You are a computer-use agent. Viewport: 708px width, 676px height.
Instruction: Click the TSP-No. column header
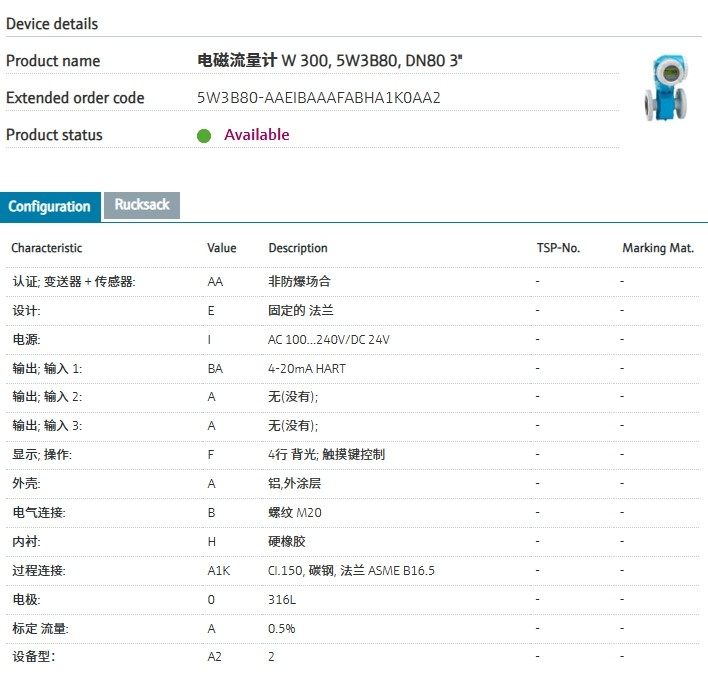click(558, 248)
